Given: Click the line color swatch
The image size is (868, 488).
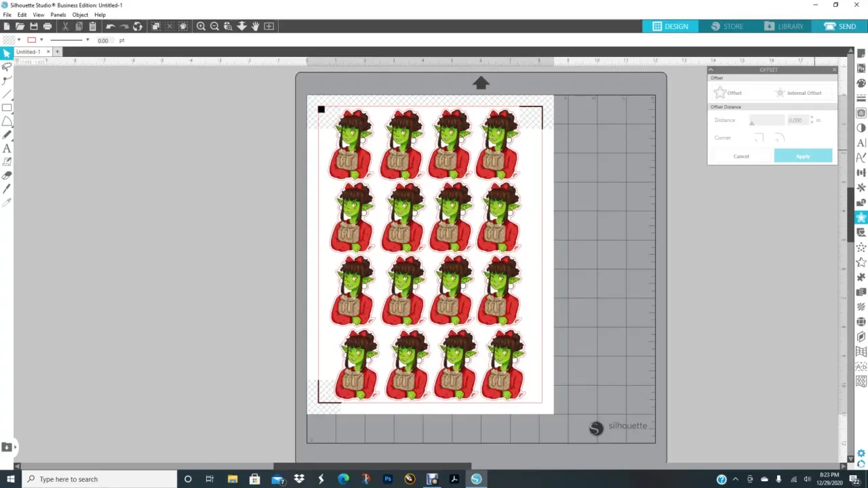Looking at the screenshot, I should [31, 40].
